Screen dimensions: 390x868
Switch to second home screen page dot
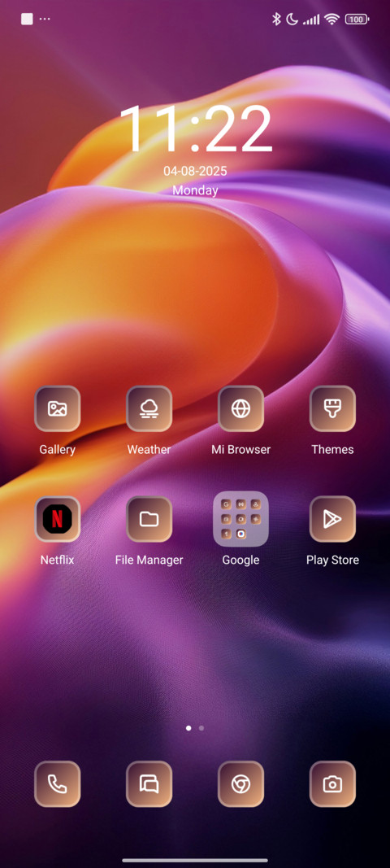201,728
